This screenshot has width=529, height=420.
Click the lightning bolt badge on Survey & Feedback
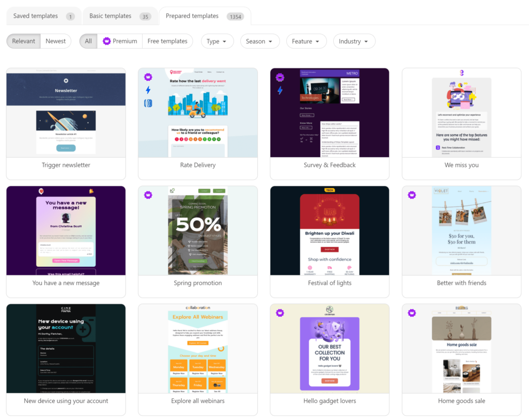[x=280, y=91]
